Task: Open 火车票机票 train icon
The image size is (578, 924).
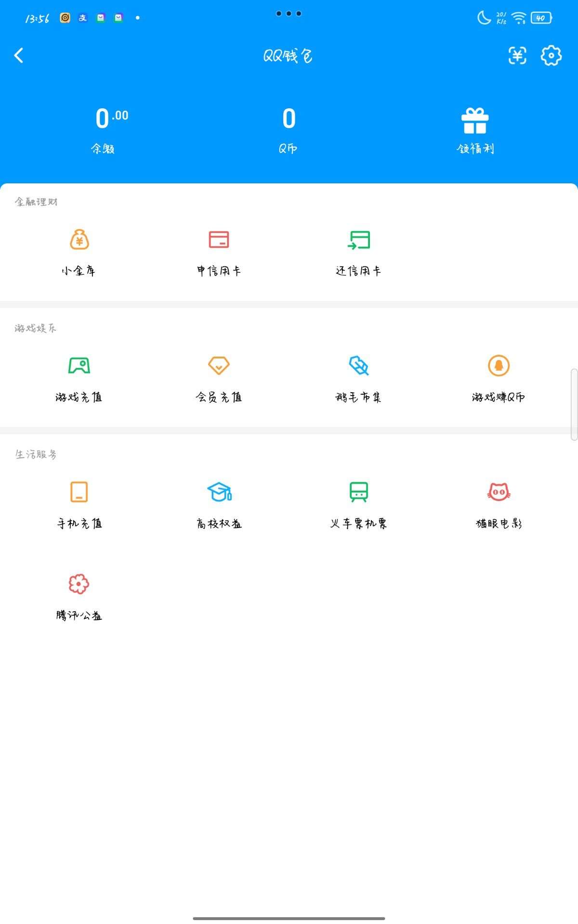Action: click(359, 492)
